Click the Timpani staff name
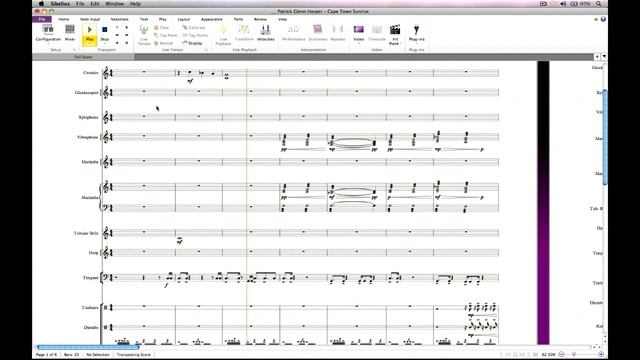Screen dimensions: 640x360 [90, 278]
